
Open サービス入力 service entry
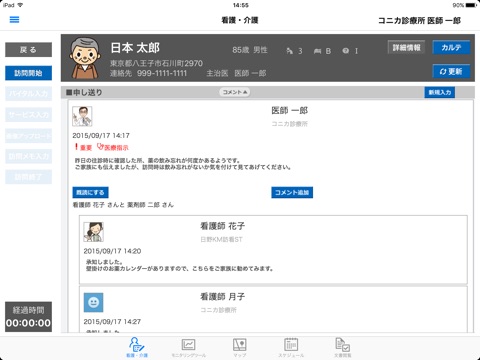(x=28, y=115)
